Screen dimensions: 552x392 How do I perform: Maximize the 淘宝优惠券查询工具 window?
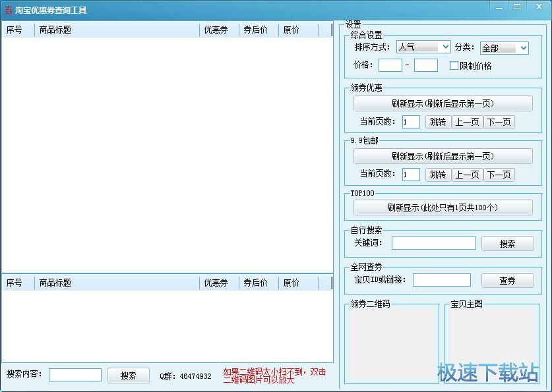[517, 7]
